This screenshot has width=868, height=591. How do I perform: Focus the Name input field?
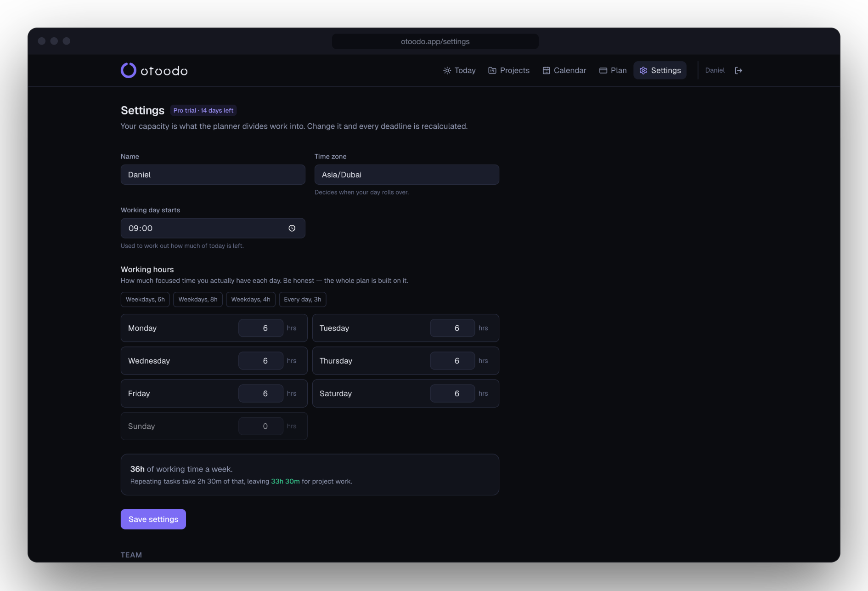click(x=213, y=175)
